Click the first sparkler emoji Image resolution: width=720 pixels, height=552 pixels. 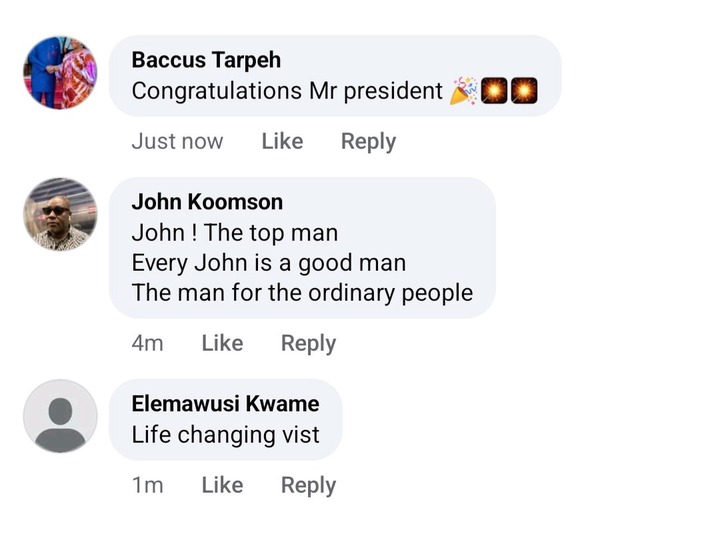click(x=494, y=91)
